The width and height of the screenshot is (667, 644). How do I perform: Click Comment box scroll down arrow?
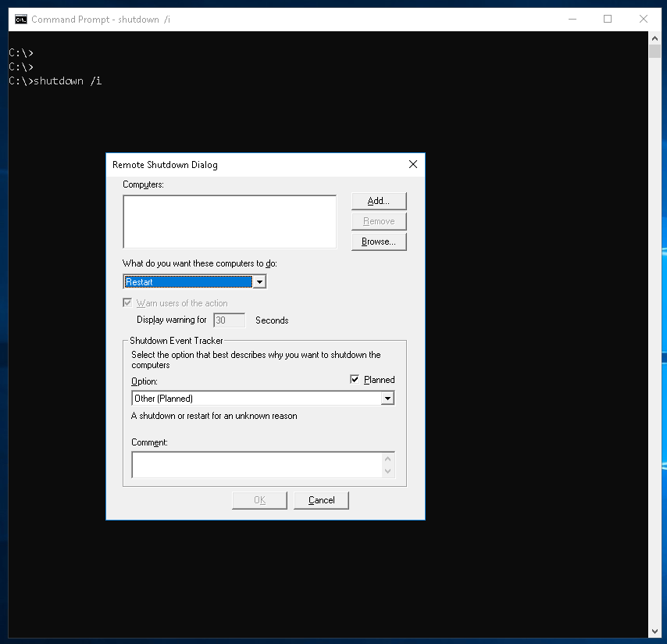(x=387, y=471)
